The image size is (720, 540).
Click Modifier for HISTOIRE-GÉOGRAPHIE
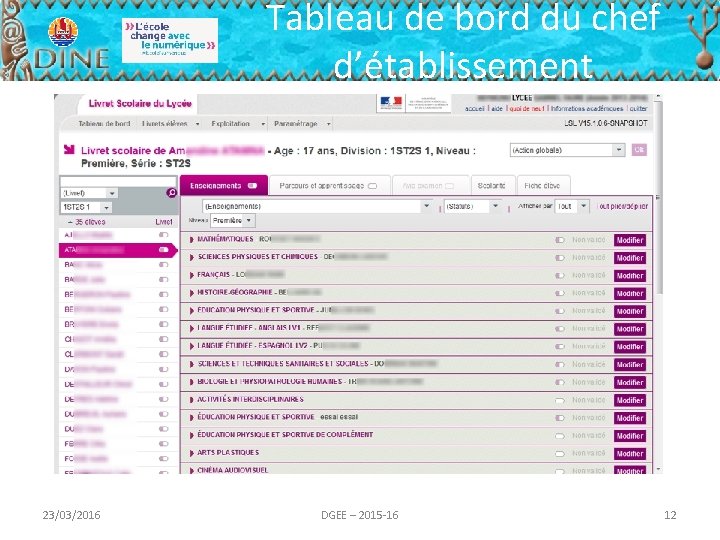pos(630,293)
